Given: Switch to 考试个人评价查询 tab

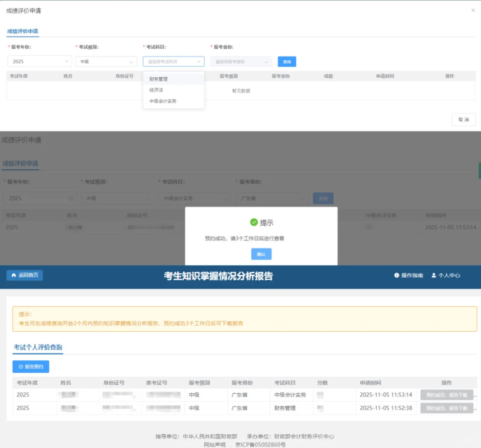Looking at the screenshot, I should point(38,347).
